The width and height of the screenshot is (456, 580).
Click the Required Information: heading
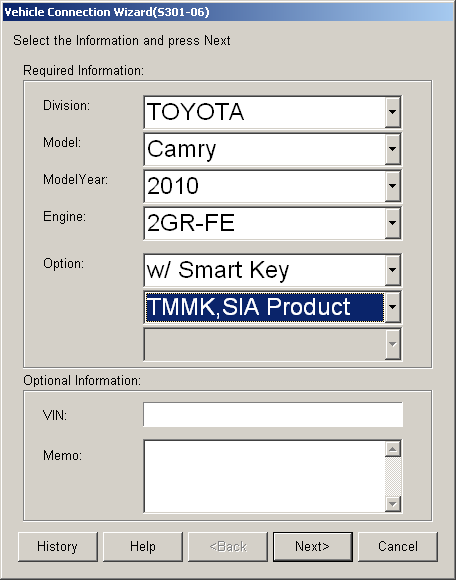coord(84,70)
